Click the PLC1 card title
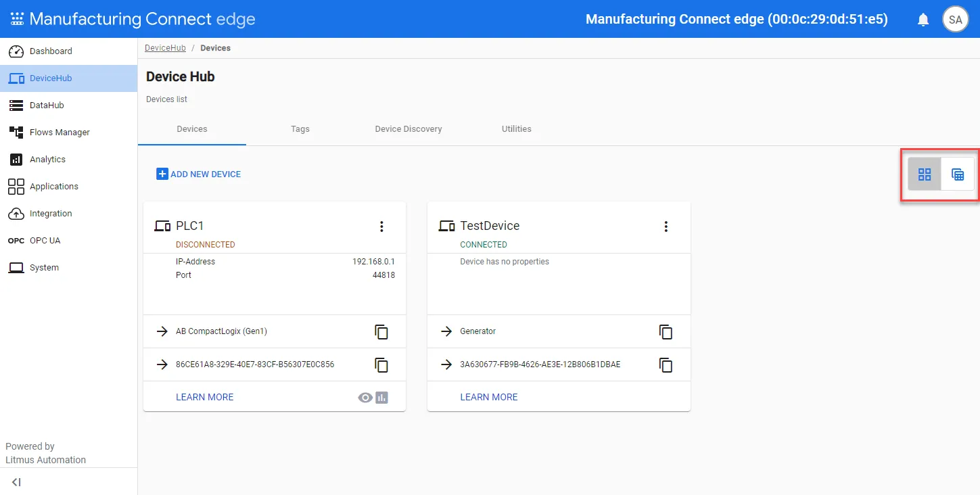 pyautogui.click(x=190, y=226)
